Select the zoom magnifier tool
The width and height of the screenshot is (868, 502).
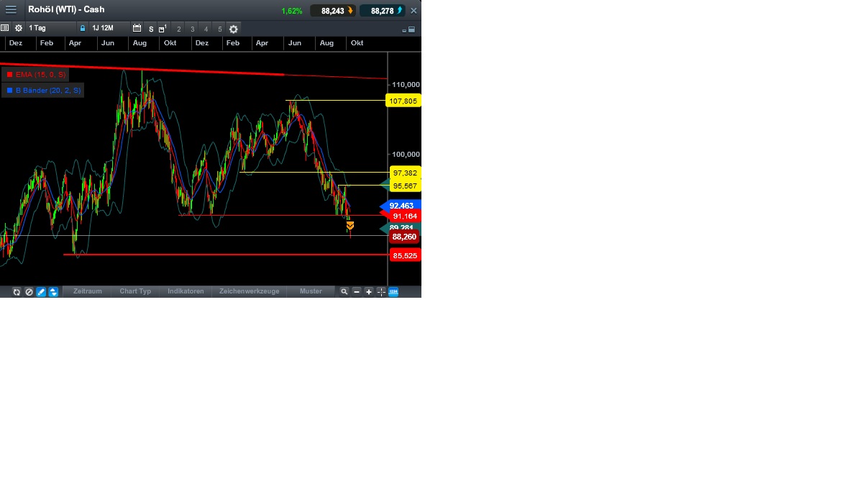(x=344, y=291)
